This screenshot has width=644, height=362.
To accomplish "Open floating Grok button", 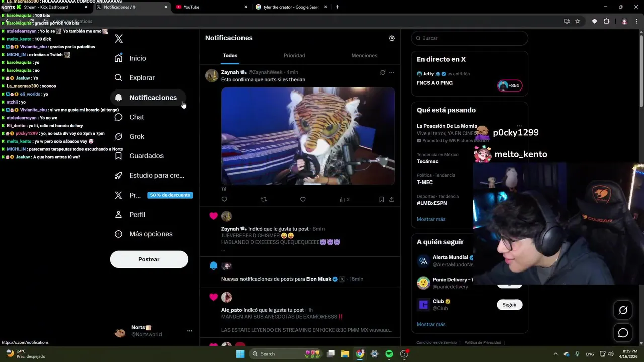I will tap(623, 310).
